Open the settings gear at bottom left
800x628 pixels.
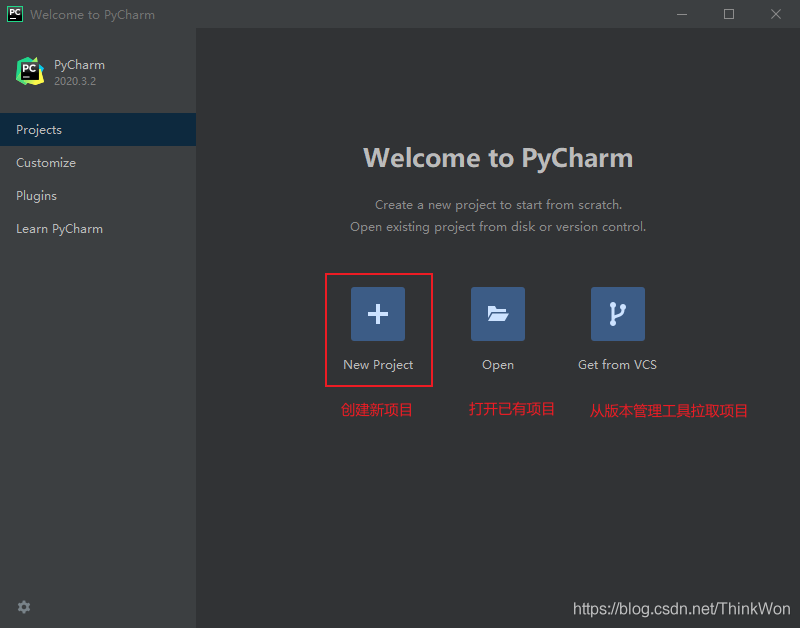click(23, 607)
